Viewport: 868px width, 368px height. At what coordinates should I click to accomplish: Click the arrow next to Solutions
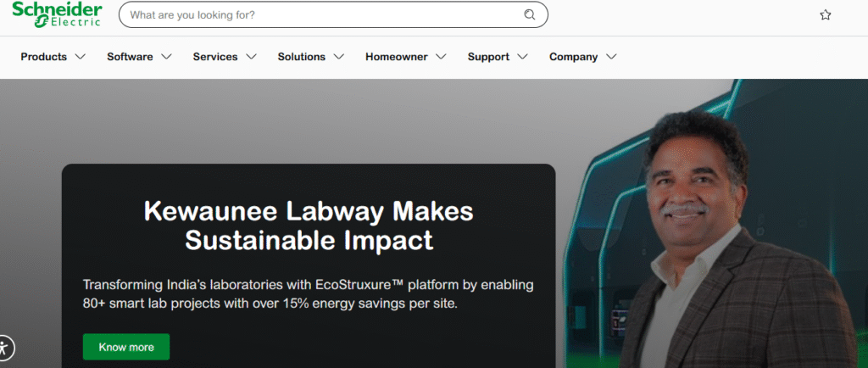point(339,57)
